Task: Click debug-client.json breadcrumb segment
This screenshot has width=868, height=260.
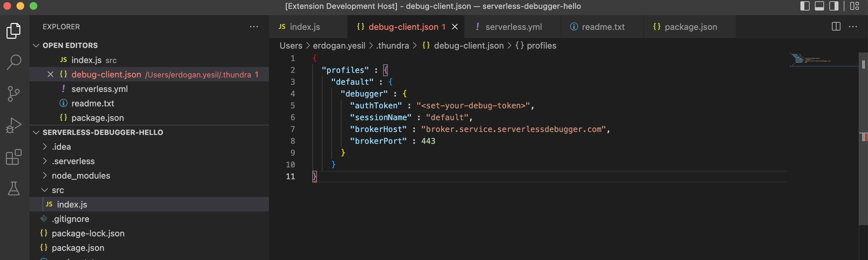Action: tap(468, 46)
